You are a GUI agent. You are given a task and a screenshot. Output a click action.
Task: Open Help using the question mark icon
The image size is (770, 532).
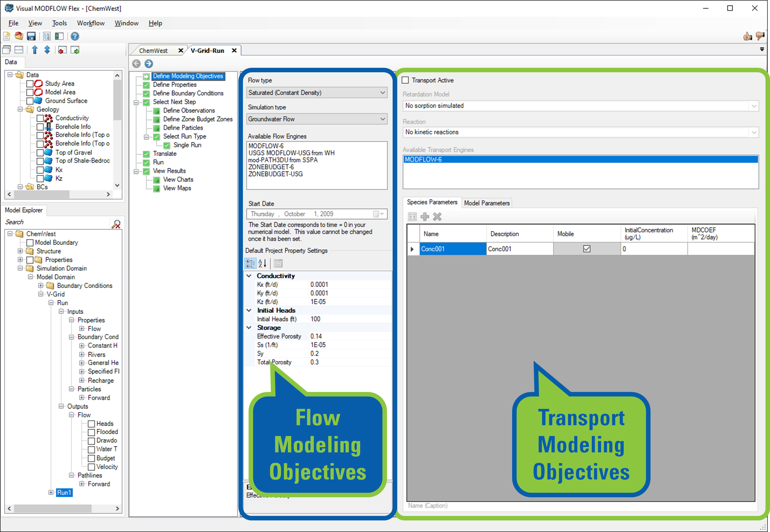75,36
